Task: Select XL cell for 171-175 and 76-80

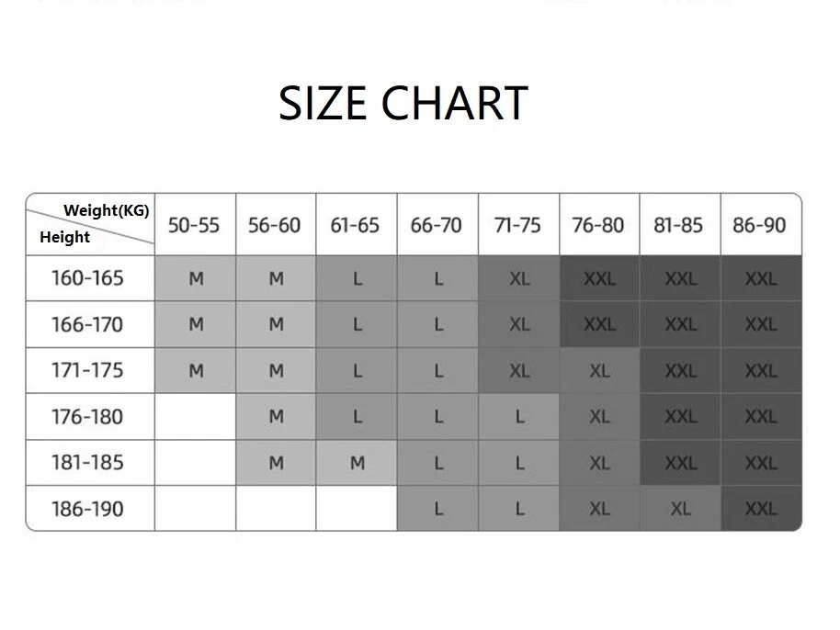Action: (599, 371)
